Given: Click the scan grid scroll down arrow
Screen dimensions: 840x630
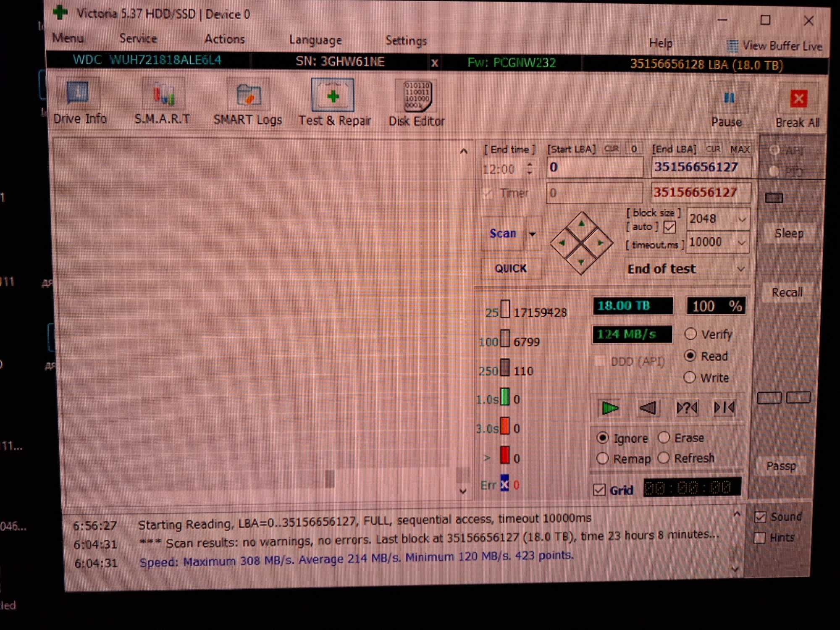Looking at the screenshot, I should (463, 491).
